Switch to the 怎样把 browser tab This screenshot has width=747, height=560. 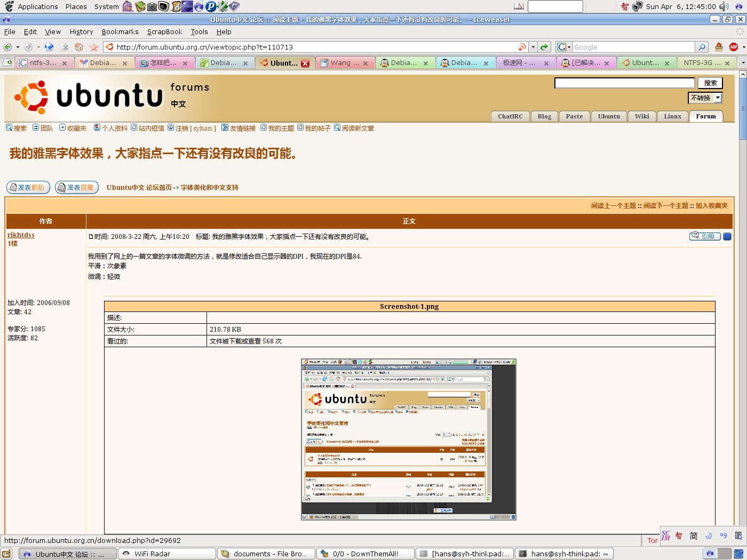[164, 63]
